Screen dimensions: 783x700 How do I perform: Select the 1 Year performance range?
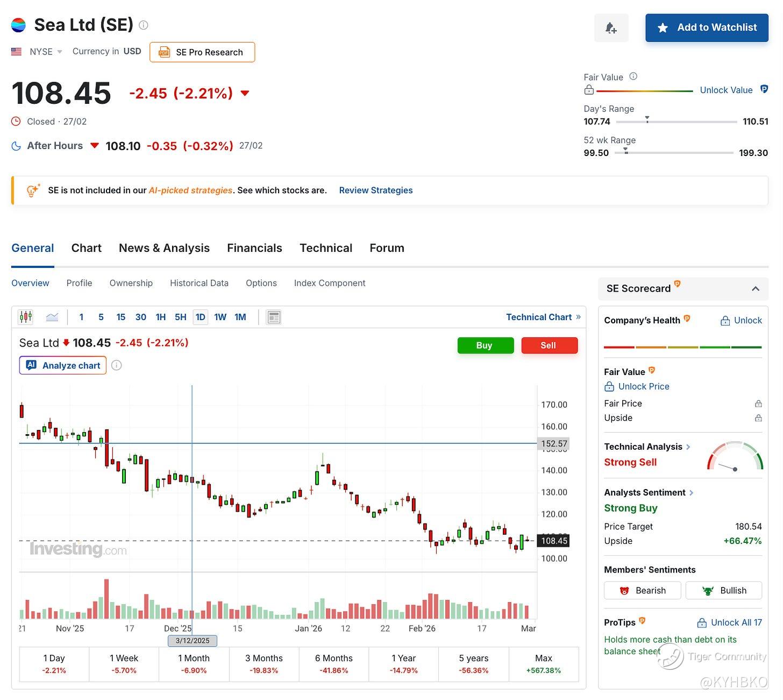(x=404, y=664)
